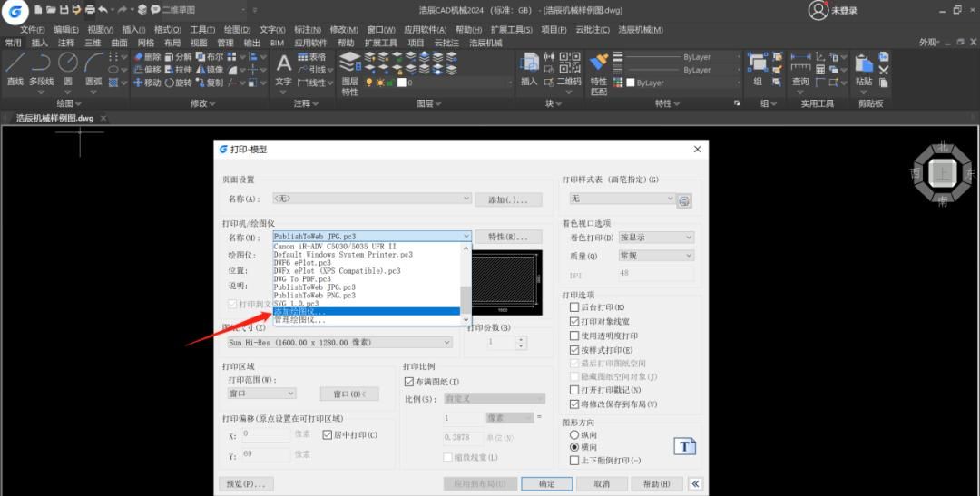Viewport: 980px width, 496px height.
Task: Click 添加(.)... page setup button
Action: coord(508,199)
